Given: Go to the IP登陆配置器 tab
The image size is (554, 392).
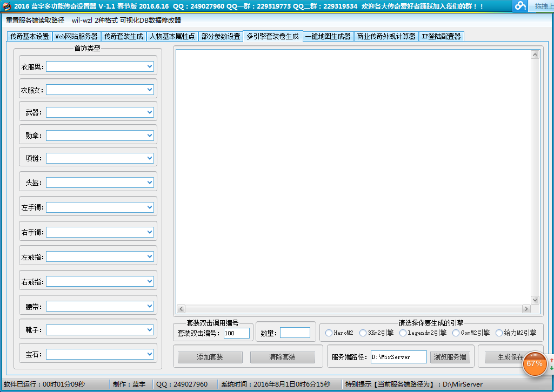Looking at the screenshot, I should [x=441, y=36].
